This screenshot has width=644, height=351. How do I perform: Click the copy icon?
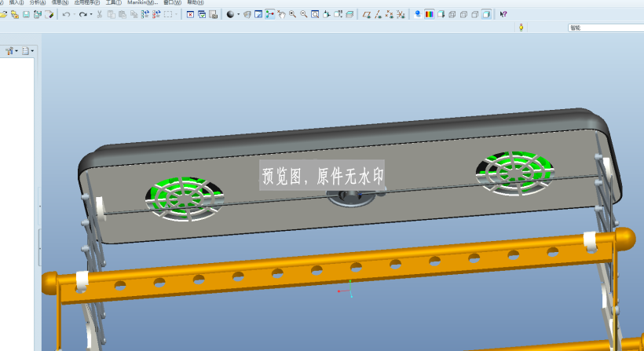(x=112, y=14)
